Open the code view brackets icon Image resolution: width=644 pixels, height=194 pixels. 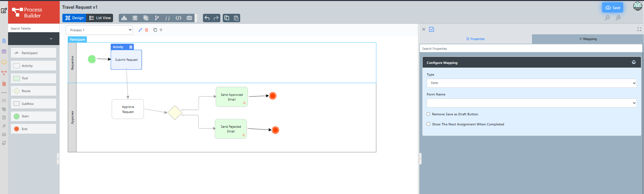[178, 18]
